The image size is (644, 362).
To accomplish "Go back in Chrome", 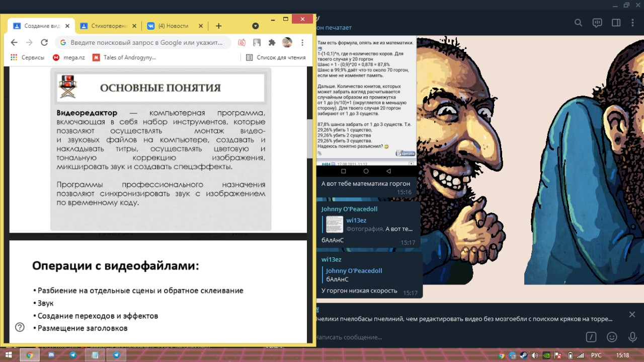I will tap(14, 43).
